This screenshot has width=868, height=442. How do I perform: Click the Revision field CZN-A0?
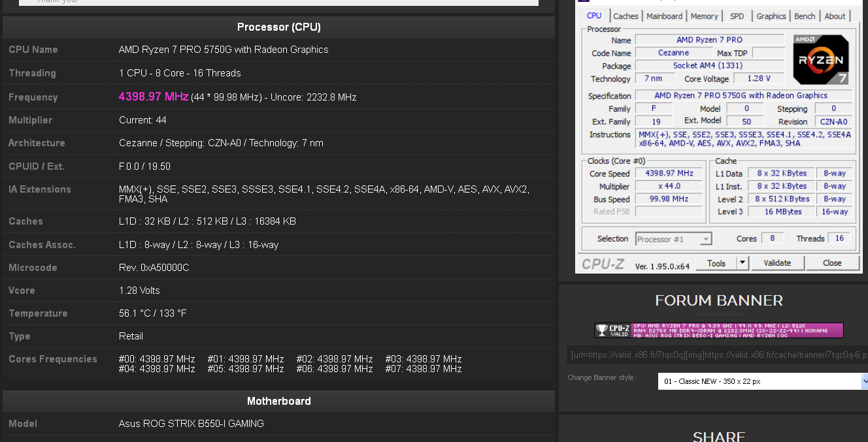point(833,121)
